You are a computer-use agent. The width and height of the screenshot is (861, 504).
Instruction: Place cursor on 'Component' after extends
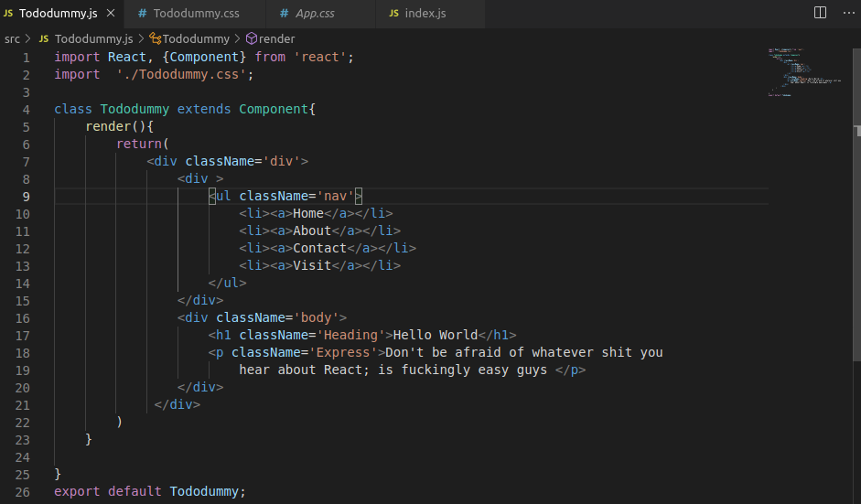tap(274, 109)
